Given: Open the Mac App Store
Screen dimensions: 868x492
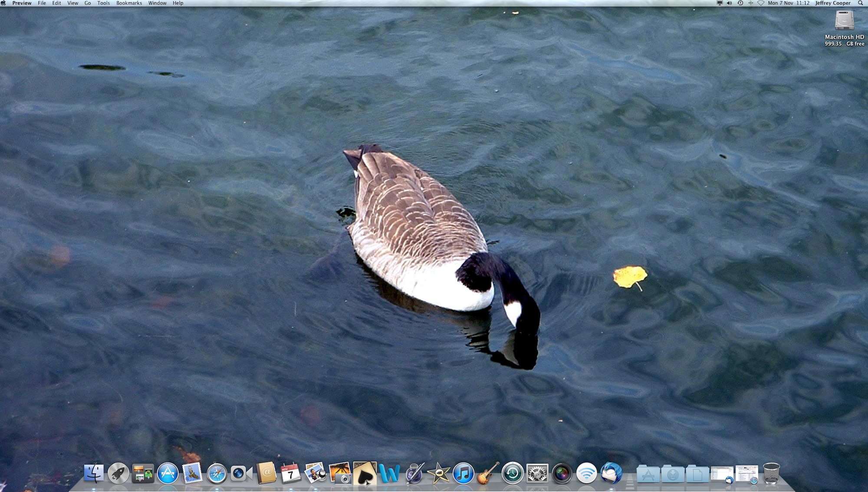Looking at the screenshot, I should 168,473.
